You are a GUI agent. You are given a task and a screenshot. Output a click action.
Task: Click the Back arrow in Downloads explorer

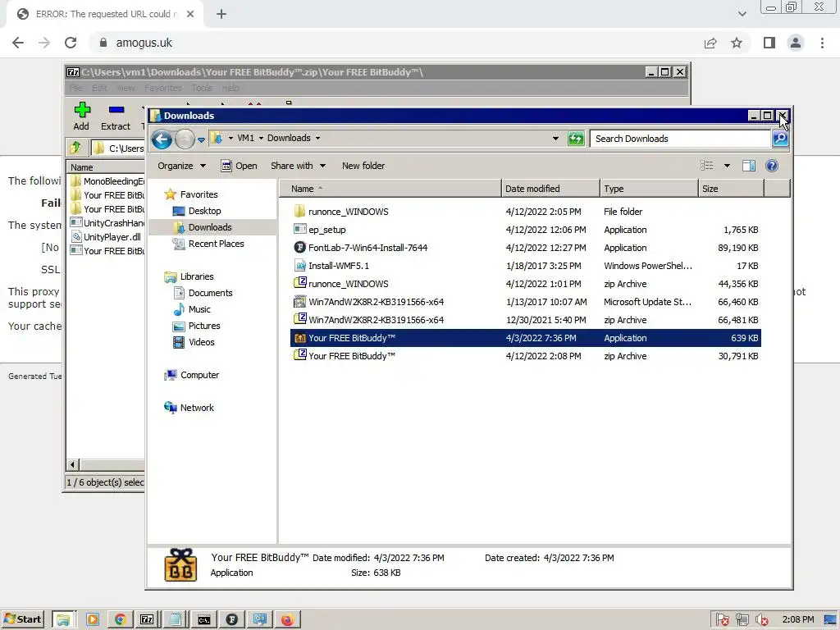coord(162,139)
